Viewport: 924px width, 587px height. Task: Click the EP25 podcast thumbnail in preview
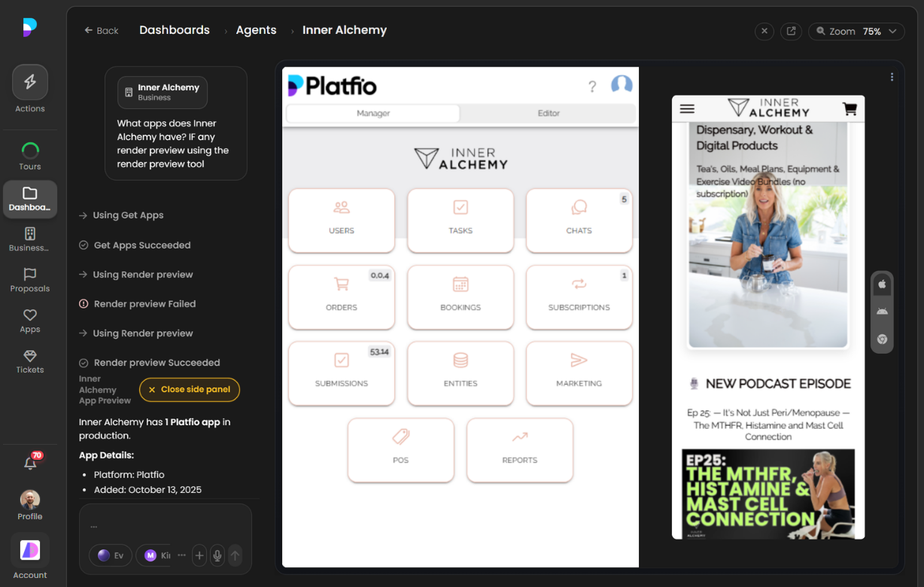[768, 493]
